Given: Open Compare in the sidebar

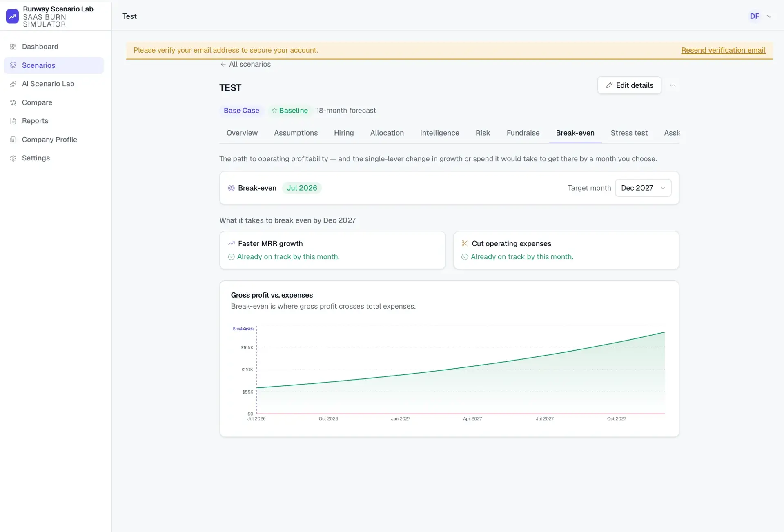Looking at the screenshot, I should tap(54, 102).
